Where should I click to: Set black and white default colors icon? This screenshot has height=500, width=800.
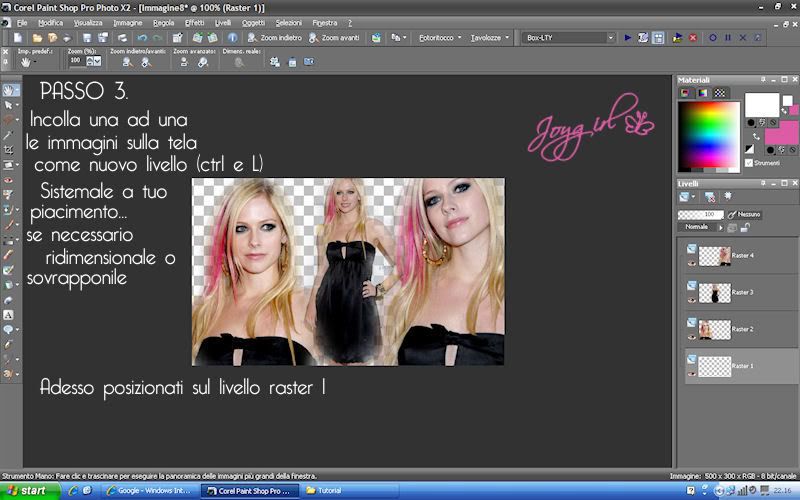749,149
